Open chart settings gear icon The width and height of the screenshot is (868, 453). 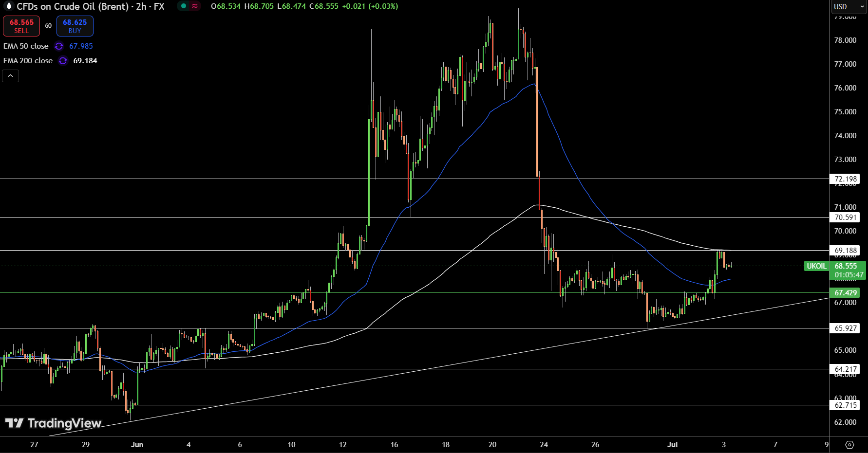coord(850,445)
